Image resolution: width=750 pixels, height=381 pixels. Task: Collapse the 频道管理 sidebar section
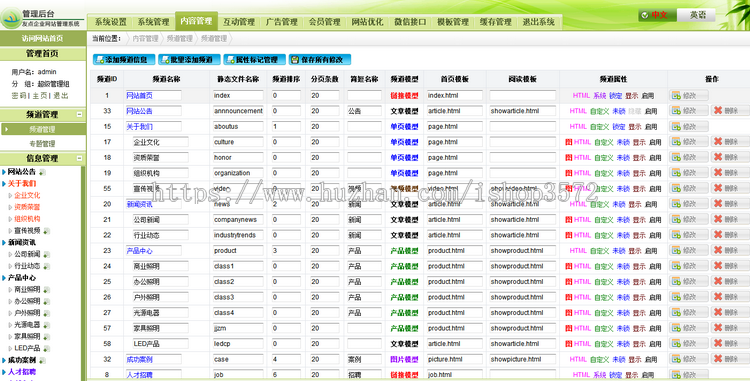tap(79, 114)
